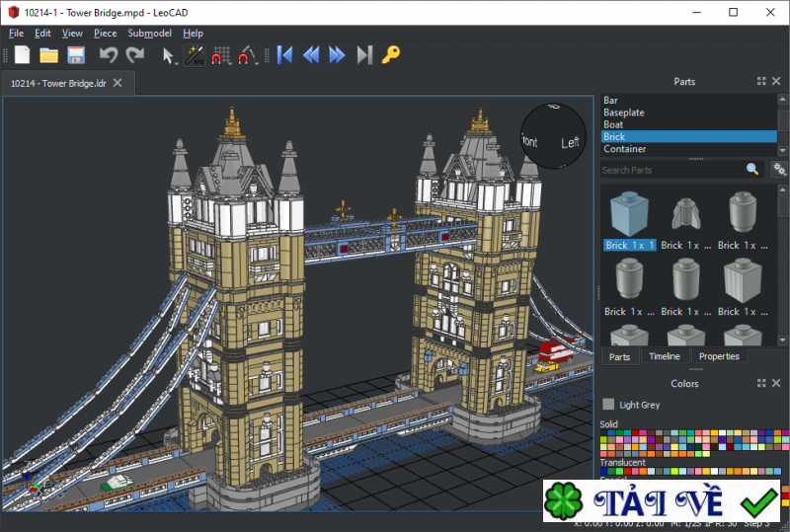Activate the Select arrow tool

pos(168,55)
